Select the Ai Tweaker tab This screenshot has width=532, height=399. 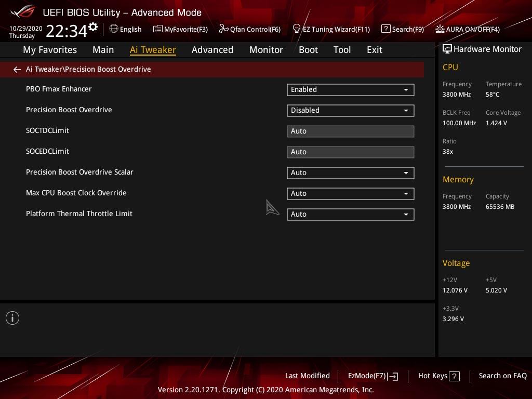point(153,50)
